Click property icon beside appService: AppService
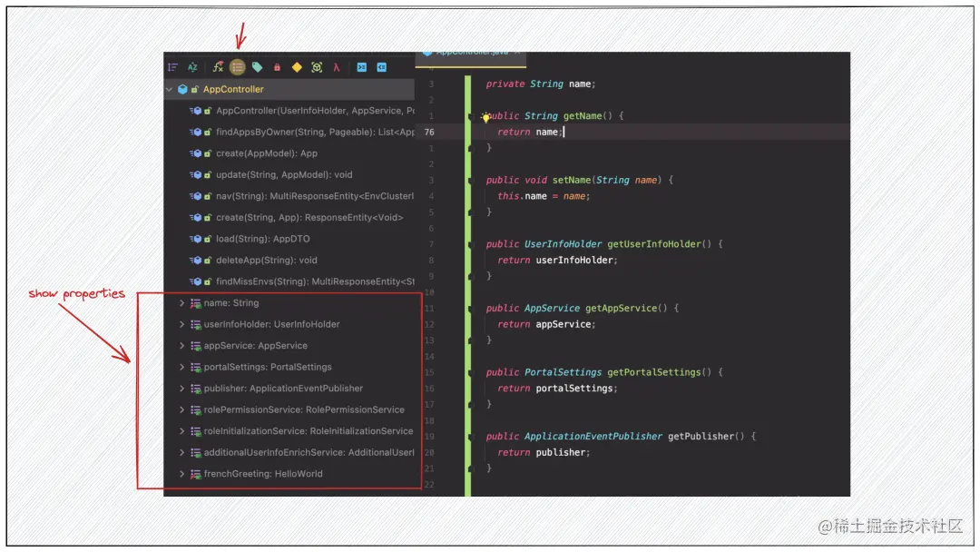 pos(196,346)
